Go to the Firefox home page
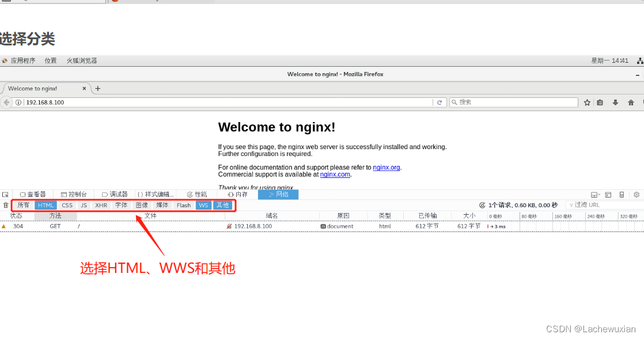 pyautogui.click(x=631, y=102)
